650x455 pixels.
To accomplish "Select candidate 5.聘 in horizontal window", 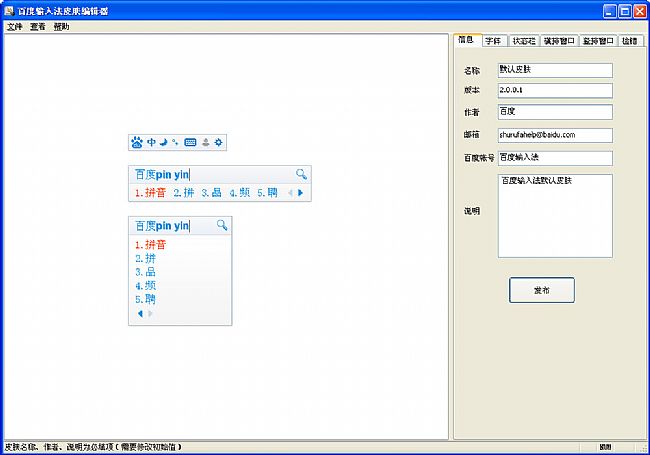I will (x=267, y=193).
